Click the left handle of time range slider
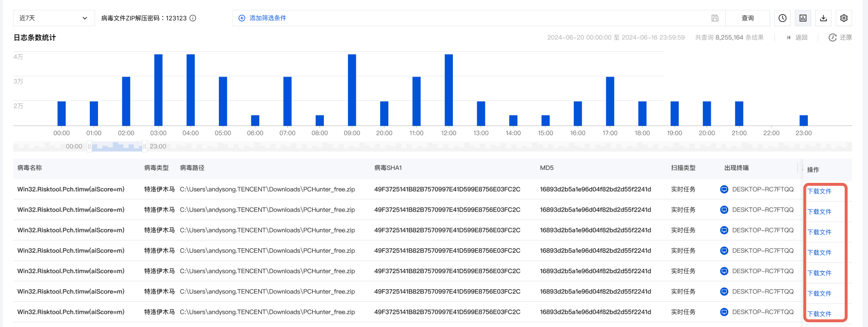 pyautogui.click(x=89, y=146)
